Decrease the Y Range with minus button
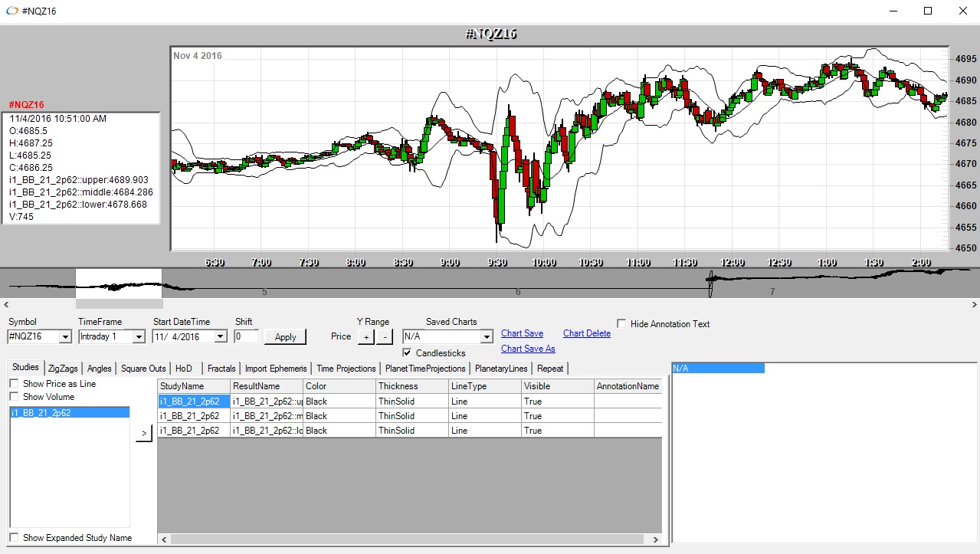Screen dimensions: 980x554 click(x=385, y=336)
